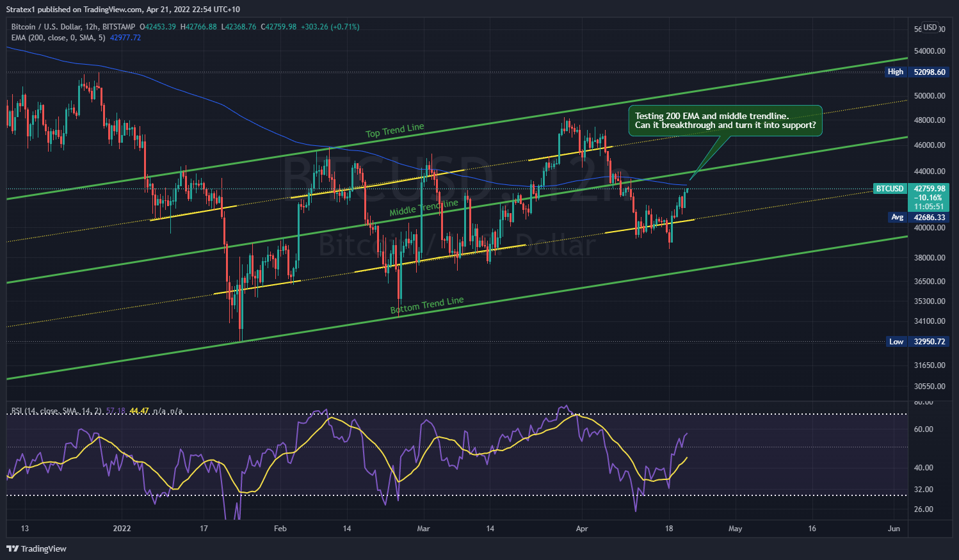Click the Avg price label 42686.33
959x560 pixels.
point(930,217)
